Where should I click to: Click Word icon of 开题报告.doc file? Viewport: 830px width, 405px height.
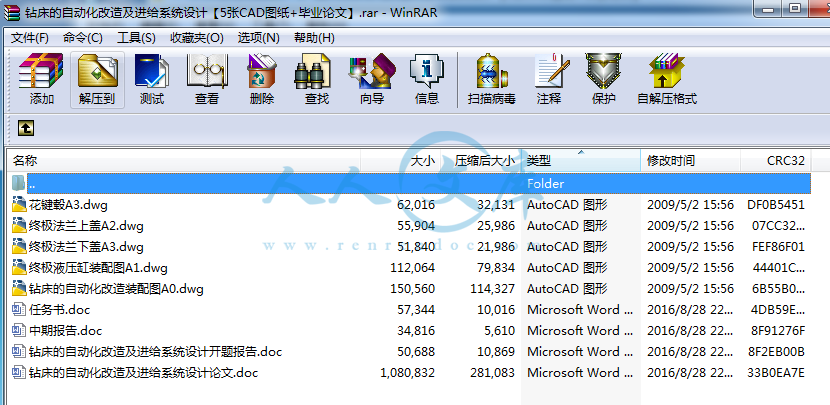[20, 352]
